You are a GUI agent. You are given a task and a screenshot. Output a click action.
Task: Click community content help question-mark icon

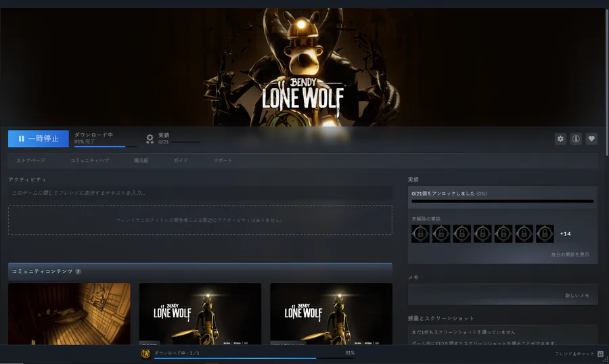click(x=78, y=271)
